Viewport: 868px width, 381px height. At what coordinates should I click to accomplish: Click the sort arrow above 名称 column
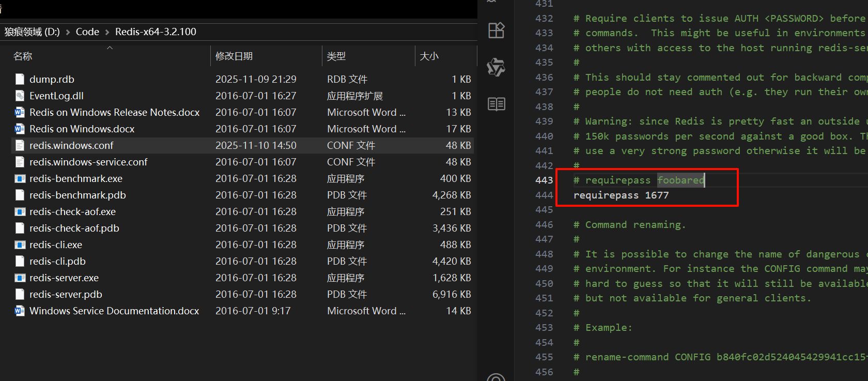[110, 48]
